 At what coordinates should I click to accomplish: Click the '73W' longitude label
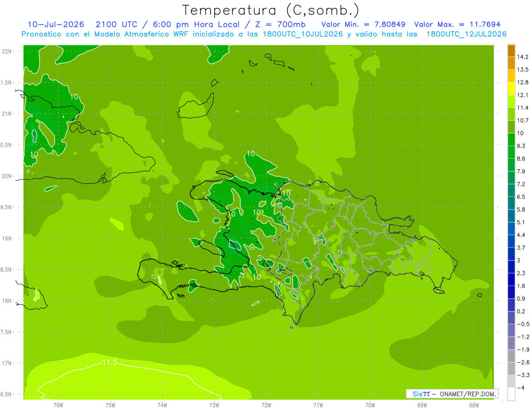tap(214, 405)
